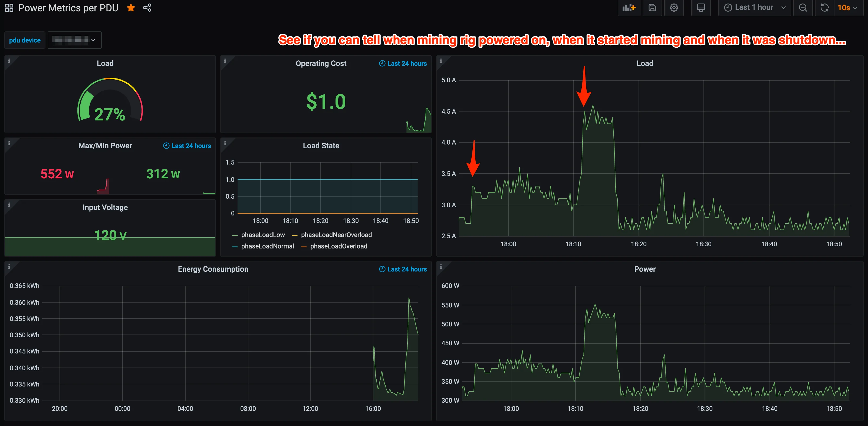Show info for Operating Cost panel
Image resolution: width=868 pixels, height=426 pixels.
coord(225,61)
